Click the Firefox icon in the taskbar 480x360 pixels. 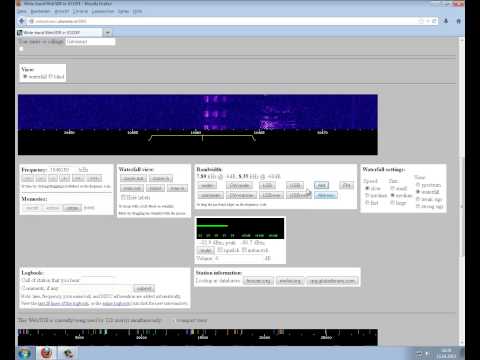click(46, 353)
